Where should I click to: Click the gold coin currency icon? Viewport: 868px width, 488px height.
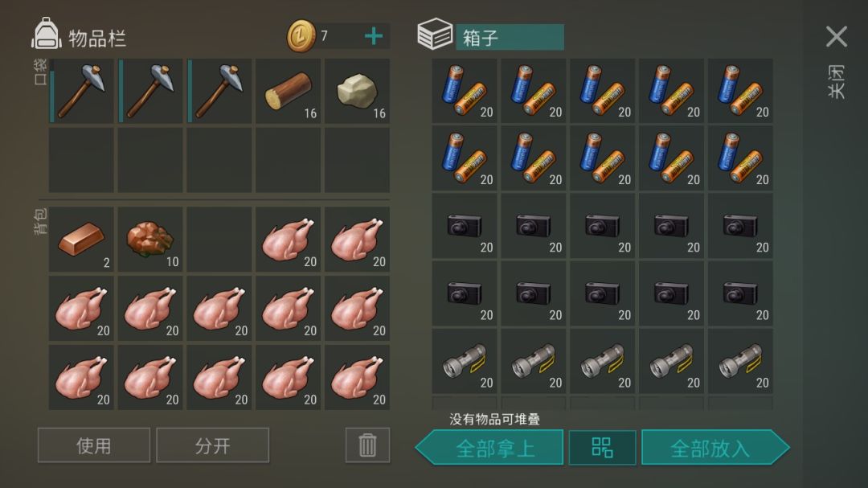pos(301,36)
